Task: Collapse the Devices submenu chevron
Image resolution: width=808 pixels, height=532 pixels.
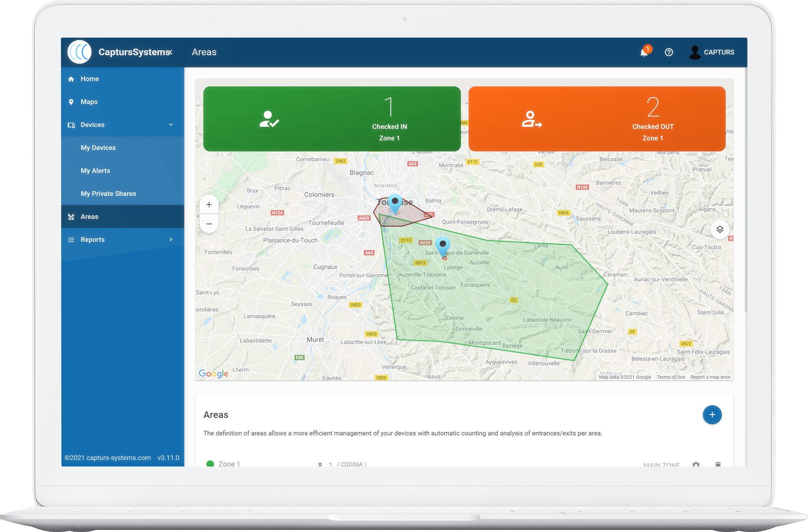Action: pos(171,125)
